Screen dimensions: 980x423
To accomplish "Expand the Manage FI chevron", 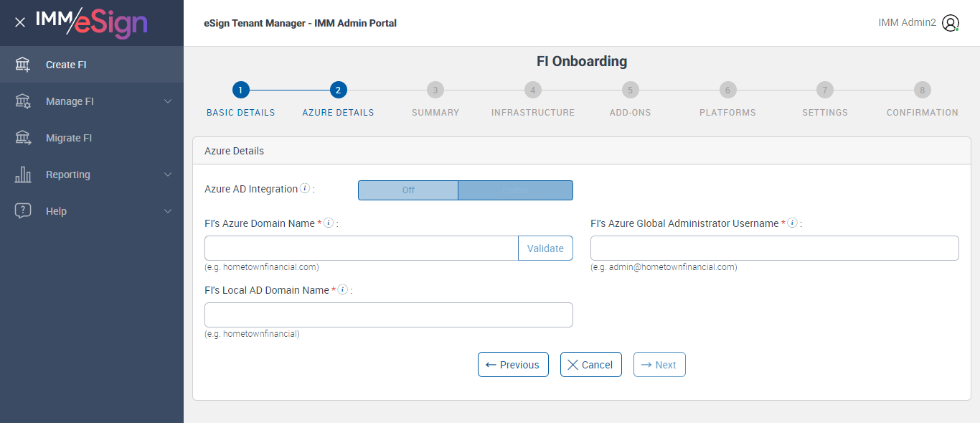I will click(x=168, y=101).
